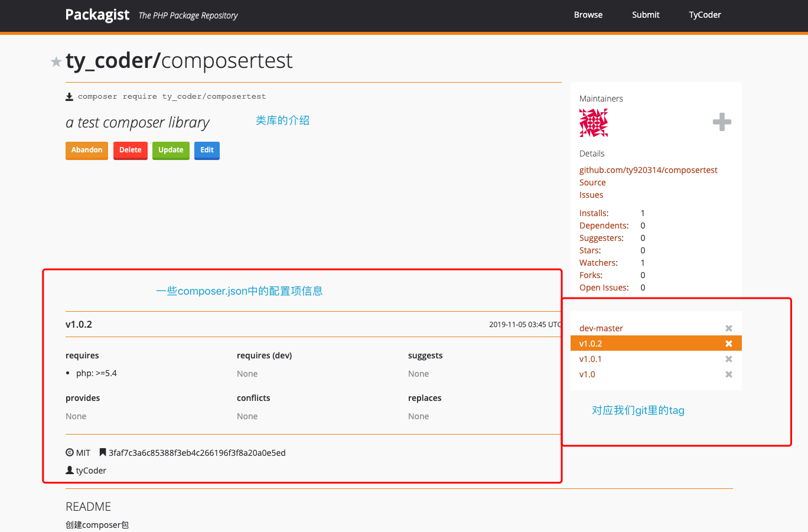
Task: Go to the Packagist home logo
Action: click(x=97, y=15)
